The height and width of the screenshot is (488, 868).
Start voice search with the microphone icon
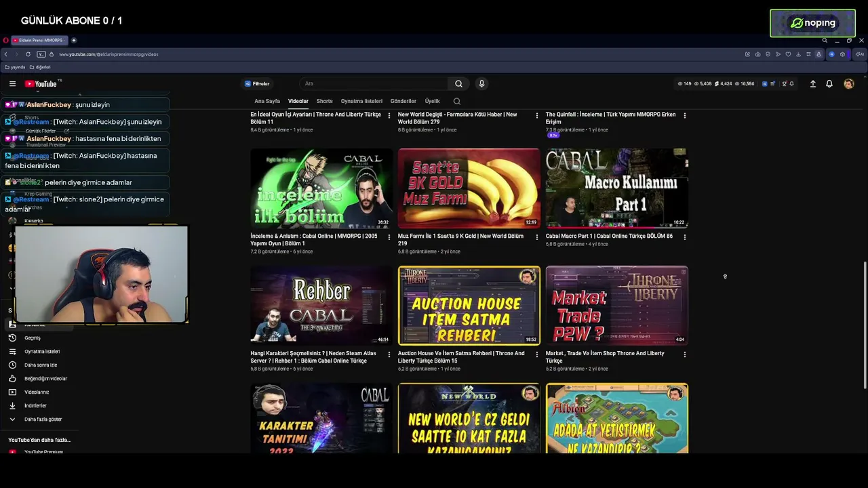481,84
